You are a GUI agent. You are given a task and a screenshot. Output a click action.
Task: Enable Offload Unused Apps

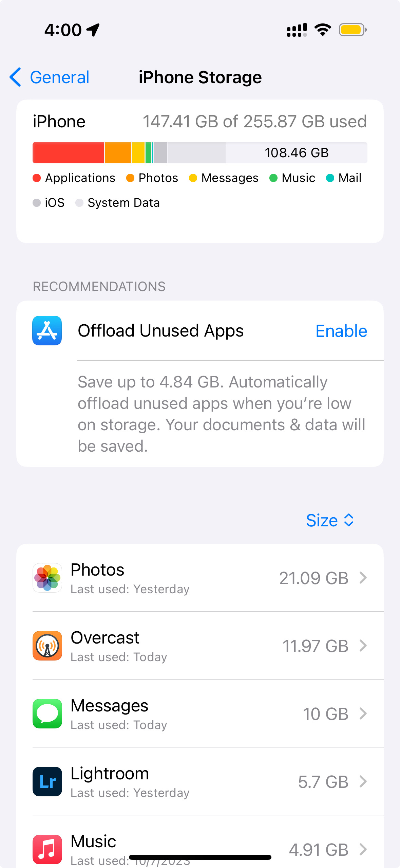coord(341,331)
